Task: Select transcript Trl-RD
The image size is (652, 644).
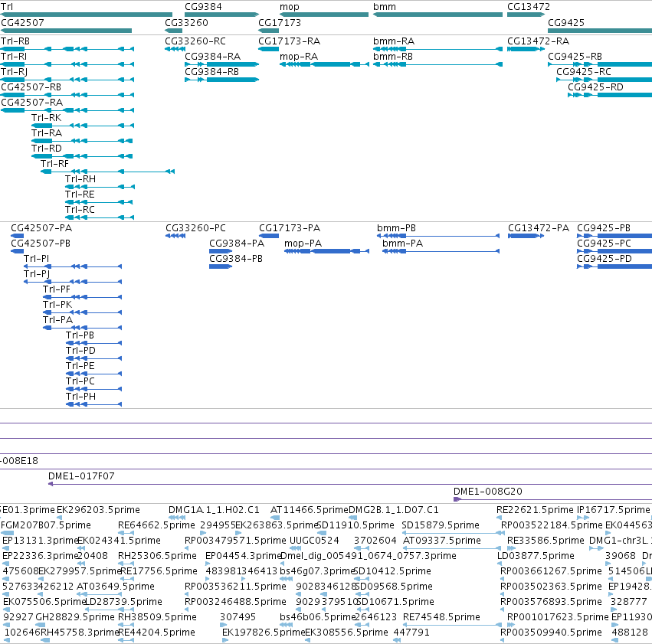Action: click(x=82, y=156)
